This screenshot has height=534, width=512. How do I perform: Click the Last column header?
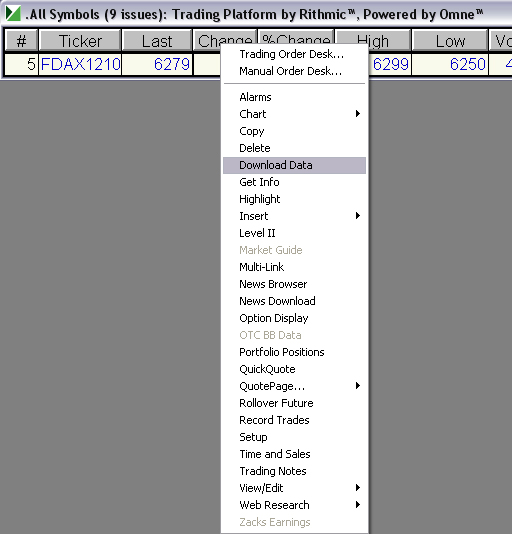[x=157, y=41]
